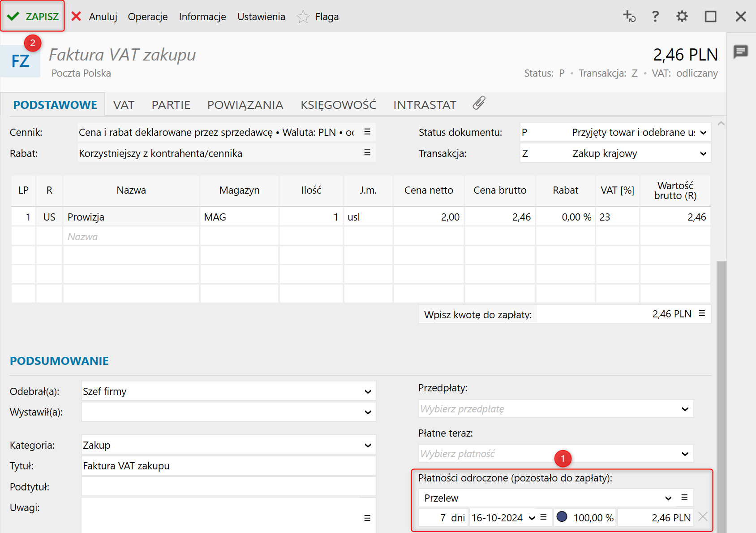Image resolution: width=756 pixels, height=533 pixels.
Task: Expand the Status dokumentu dropdown
Action: 703,133
